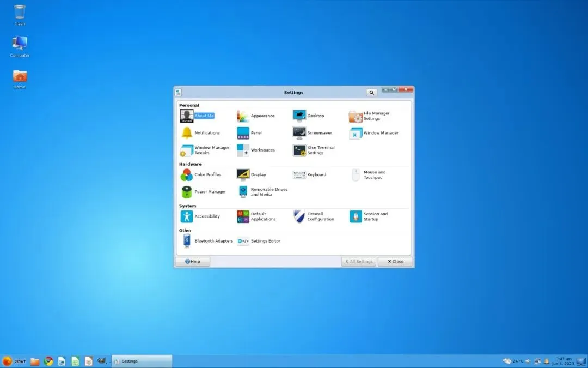Image resolution: width=588 pixels, height=368 pixels.
Task: Launch Chrome browser from the taskbar
Action: coord(48,361)
